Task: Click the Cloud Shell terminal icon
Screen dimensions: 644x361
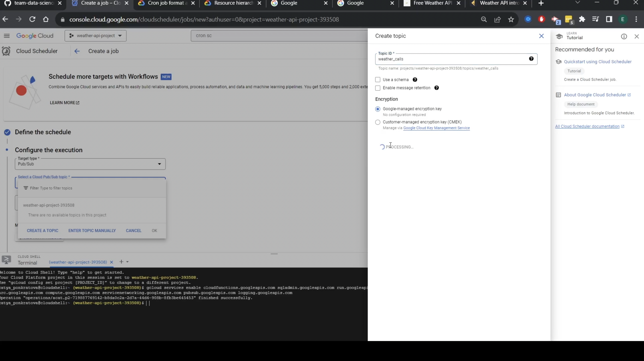Action: click(6, 260)
